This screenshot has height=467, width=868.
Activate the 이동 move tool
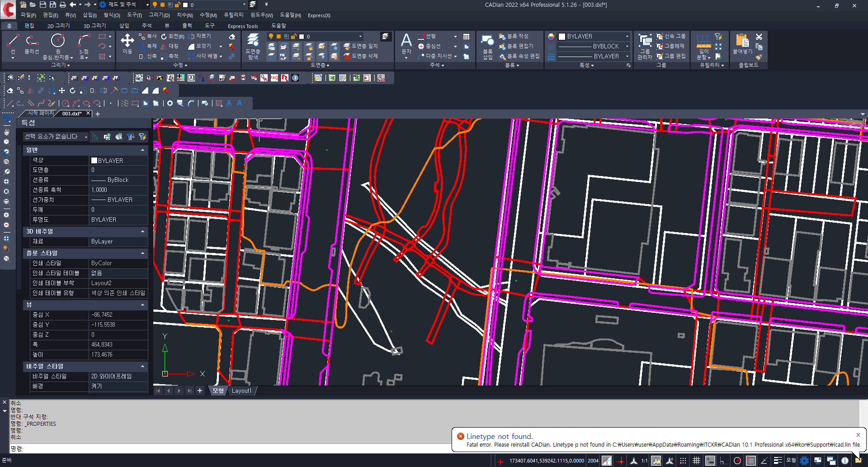(x=127, y=44)
